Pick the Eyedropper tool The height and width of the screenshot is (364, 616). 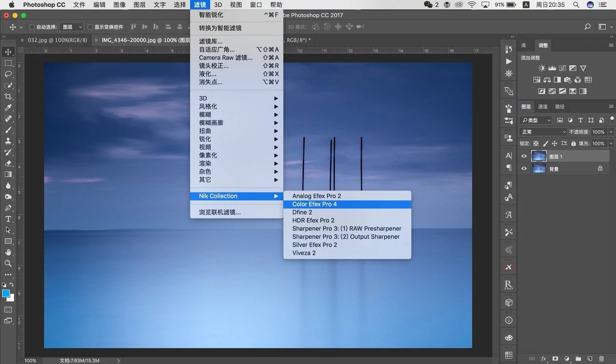pos(8,108)
